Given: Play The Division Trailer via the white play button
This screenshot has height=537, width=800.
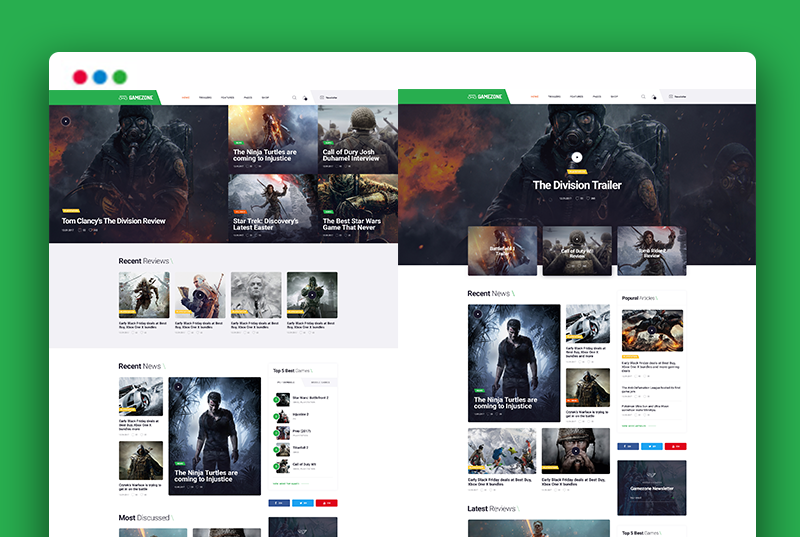Looking at the screenshot, I should (x=577, y=158).
